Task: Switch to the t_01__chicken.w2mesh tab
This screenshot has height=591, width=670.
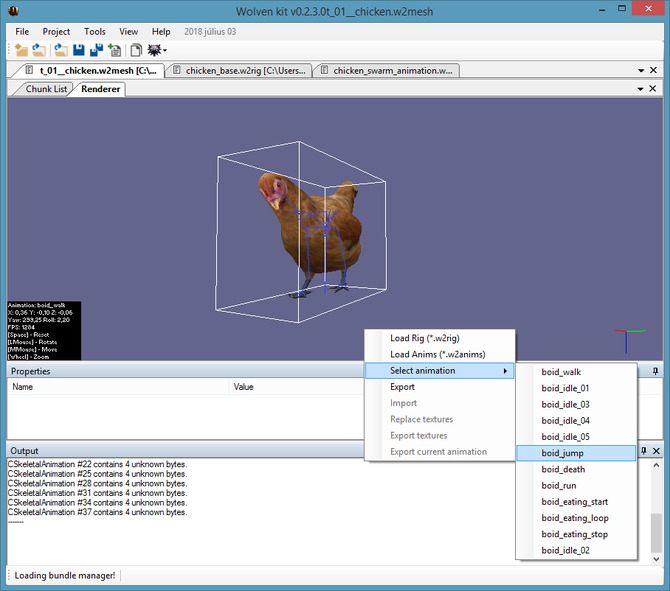Action: 90,71
